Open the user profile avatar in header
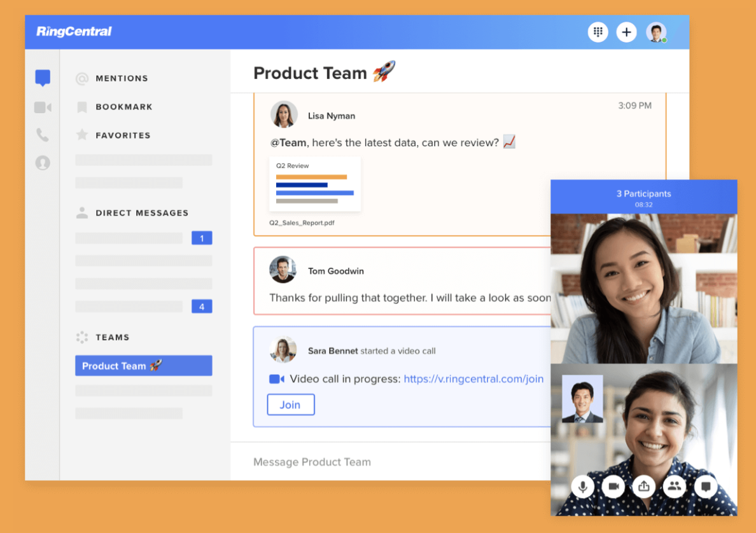Image resolution: width=756 pixels, height=533 pixels. click(x=655, y=32)
